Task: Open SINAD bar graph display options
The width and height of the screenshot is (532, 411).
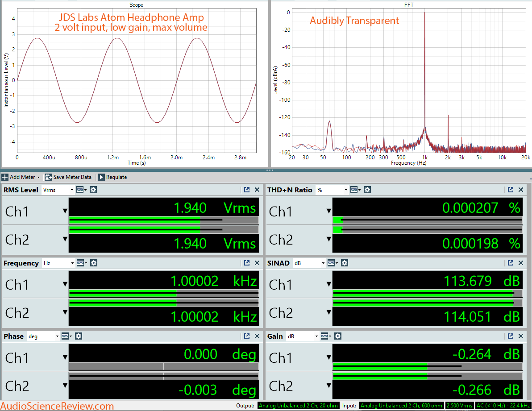Action: click(x=332, y=263)
